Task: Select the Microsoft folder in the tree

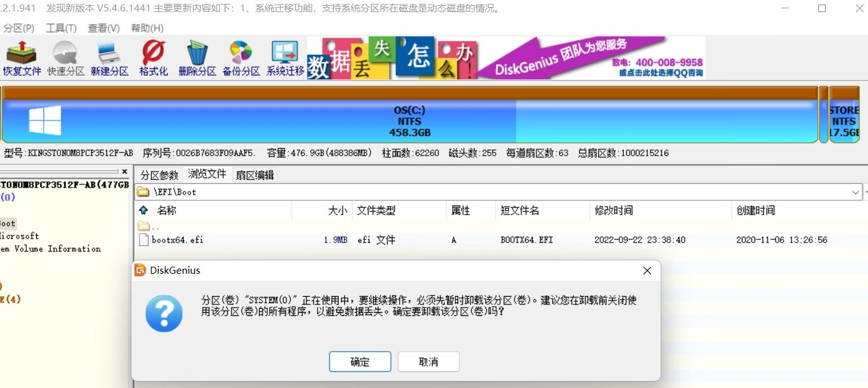Action: [19, 236]
